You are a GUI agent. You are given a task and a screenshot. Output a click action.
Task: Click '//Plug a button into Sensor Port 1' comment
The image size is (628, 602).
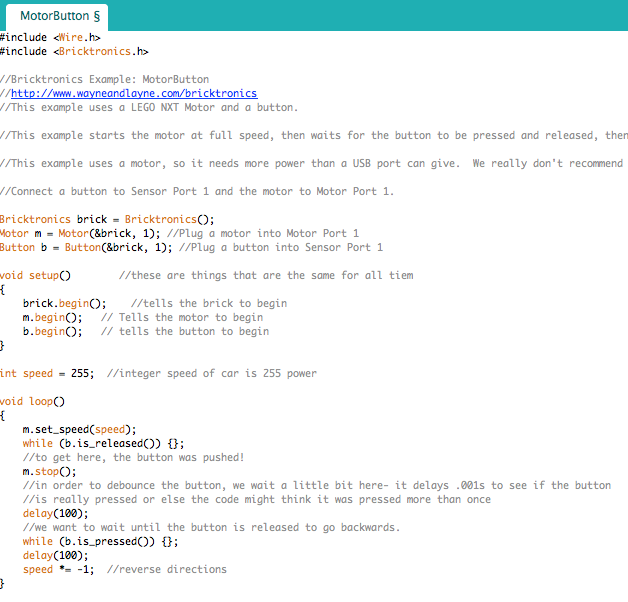click(281, 248)
